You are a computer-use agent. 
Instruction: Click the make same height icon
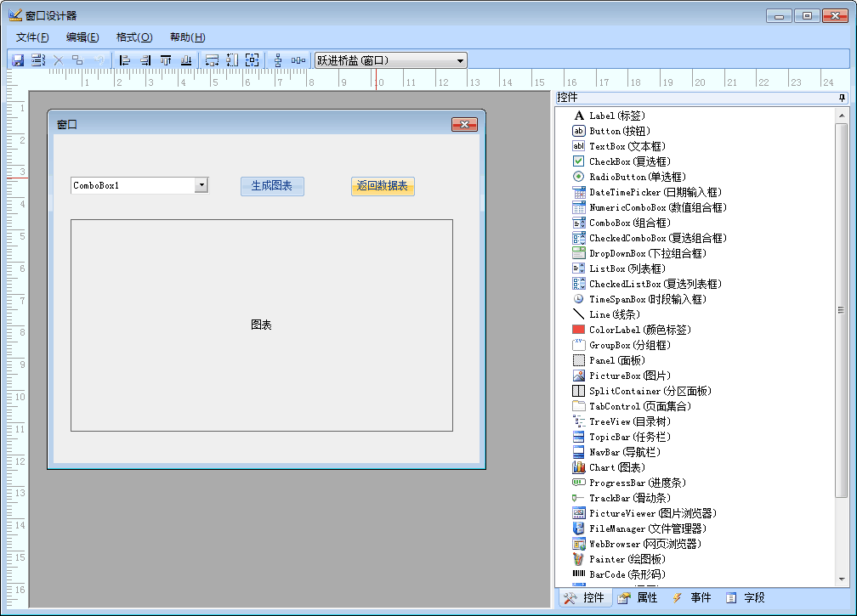click(232, 60)
